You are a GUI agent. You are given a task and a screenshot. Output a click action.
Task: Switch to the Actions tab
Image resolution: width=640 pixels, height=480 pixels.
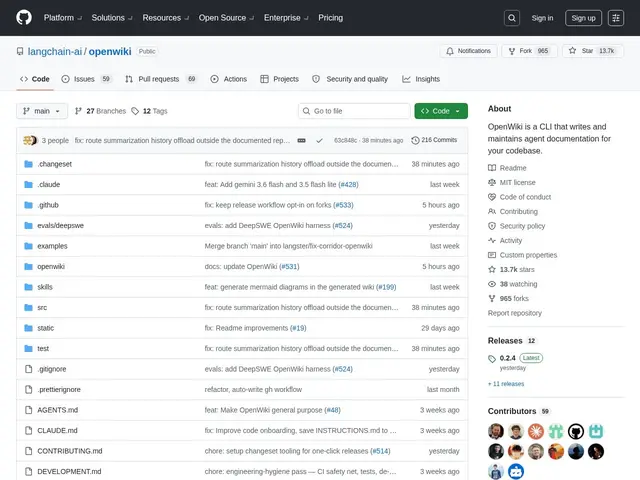pos(229,79)
